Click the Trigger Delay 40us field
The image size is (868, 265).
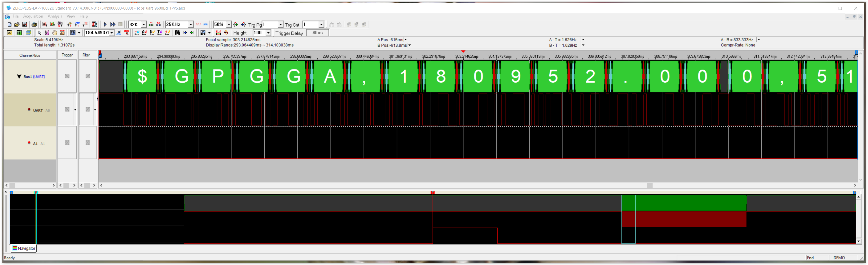pyautogui.click(x=317, y=33)
